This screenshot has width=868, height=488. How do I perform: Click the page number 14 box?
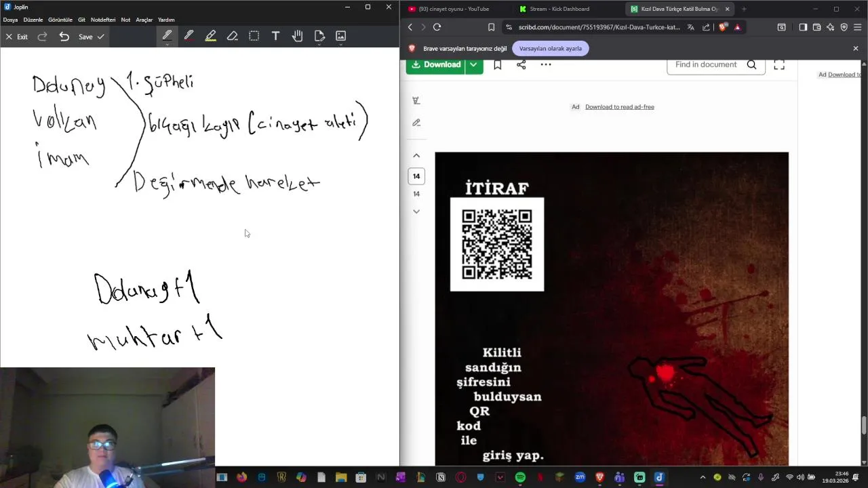(416, 176)
